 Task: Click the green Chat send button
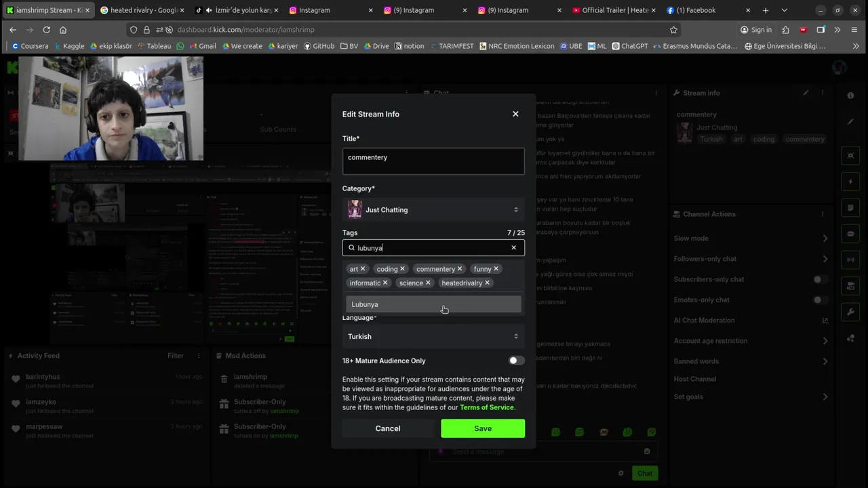(645, 473)
